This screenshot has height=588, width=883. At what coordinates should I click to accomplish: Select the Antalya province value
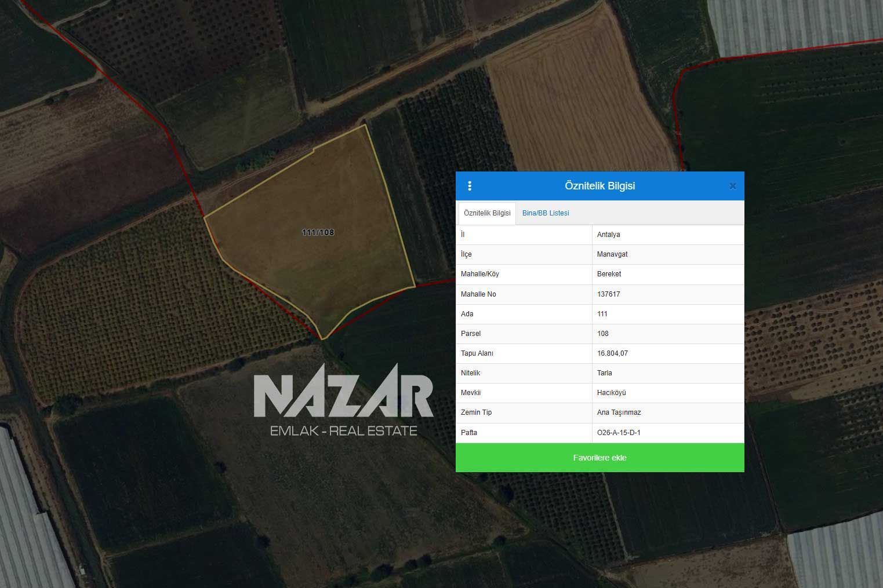pyautogui.click(x=609, y=235)
